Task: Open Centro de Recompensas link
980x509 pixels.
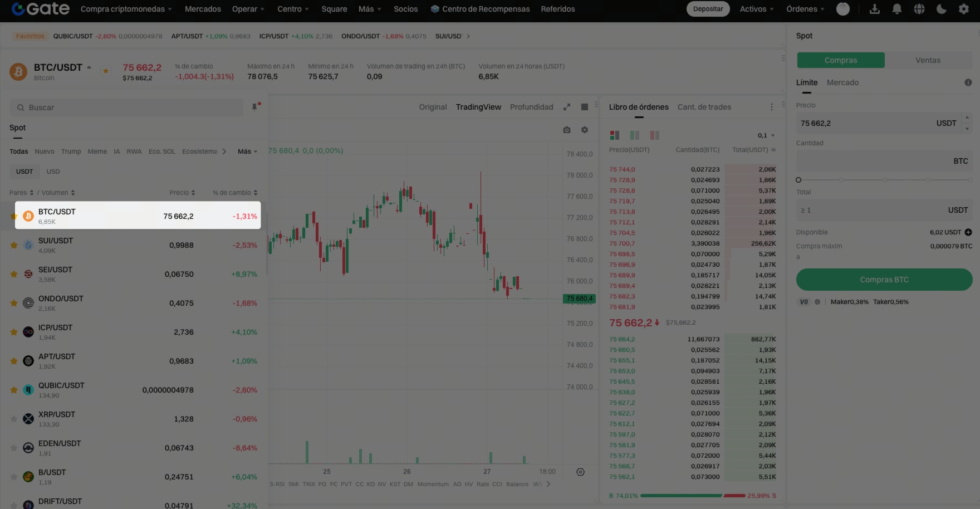Action: pyautogui.click(x=481, y=9)
